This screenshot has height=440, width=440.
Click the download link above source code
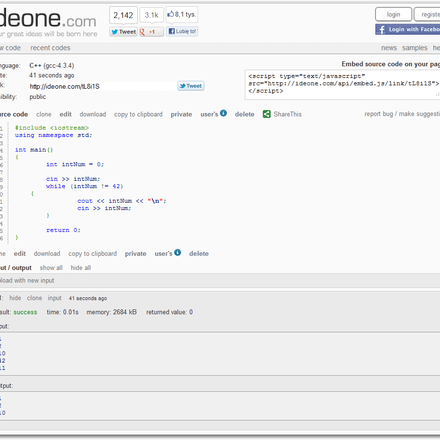(93, 114)
